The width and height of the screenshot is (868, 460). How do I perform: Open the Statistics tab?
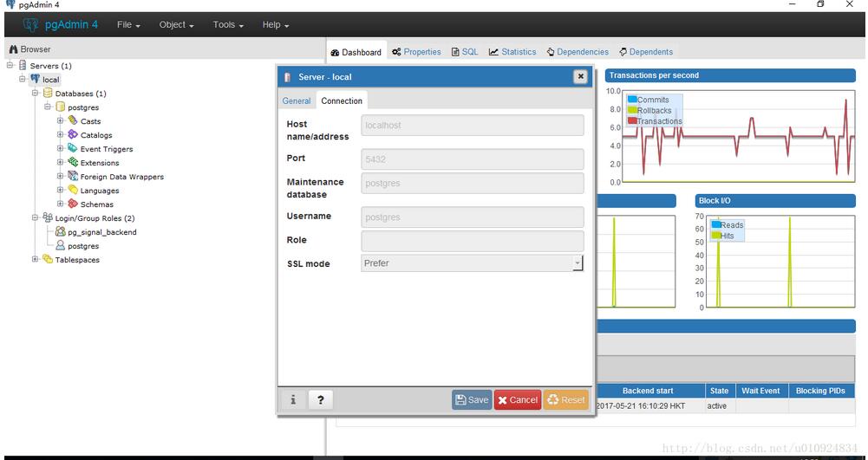tap(512, 52)
